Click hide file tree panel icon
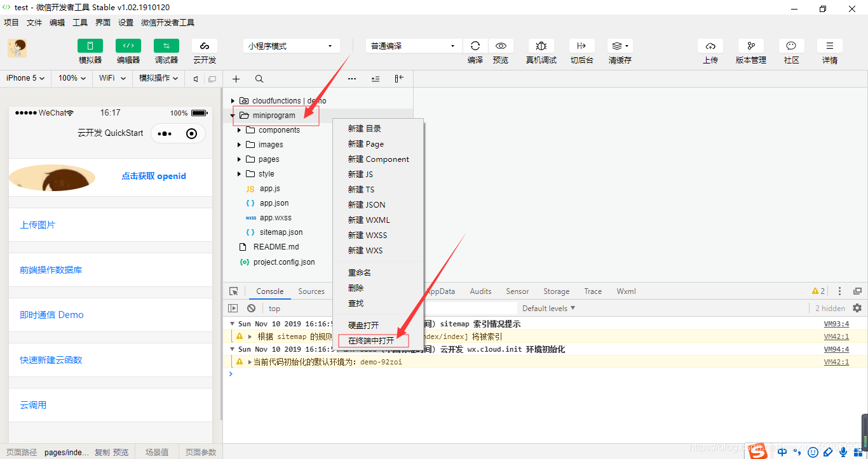This screenshot has height=459, width=868. click(399, 79)
